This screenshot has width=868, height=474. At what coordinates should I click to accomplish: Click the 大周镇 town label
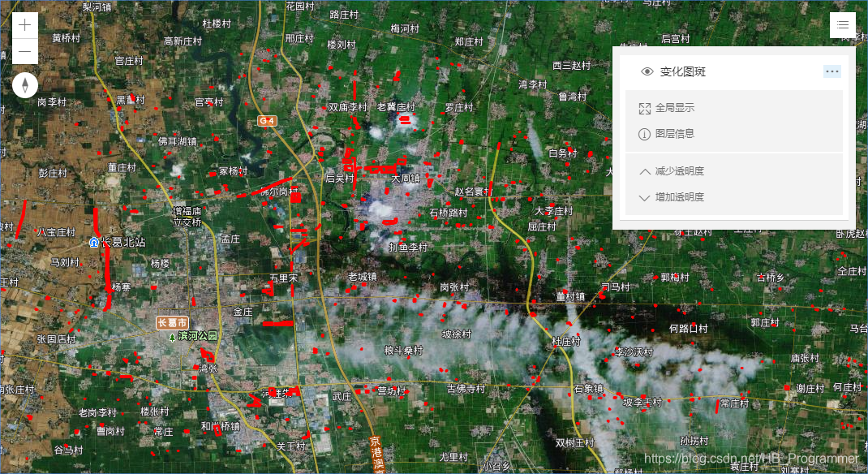pyautogui.click(x=405, y=178)
